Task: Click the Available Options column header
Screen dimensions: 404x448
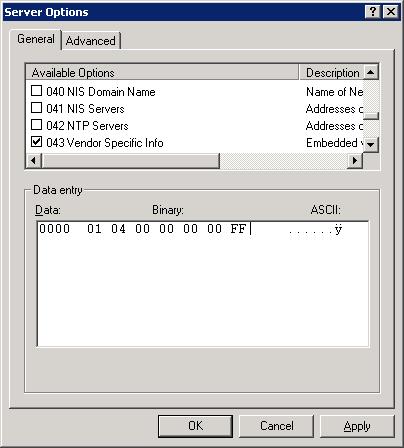Action: click(x=162, y=72)
